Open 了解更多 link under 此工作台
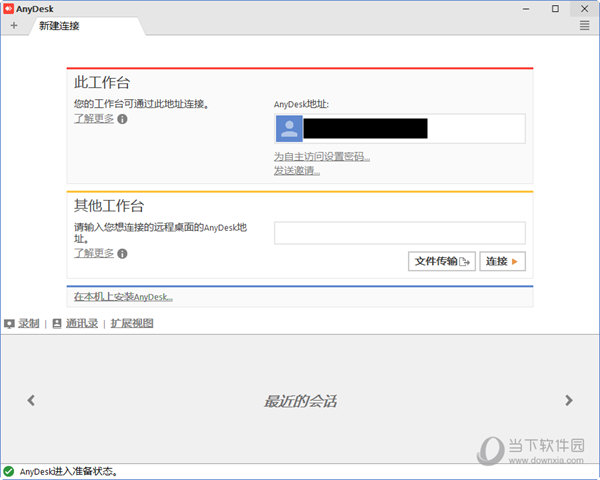Image resolution: width=600 pixels, height=480 pixels. click(x=94, y=119)
